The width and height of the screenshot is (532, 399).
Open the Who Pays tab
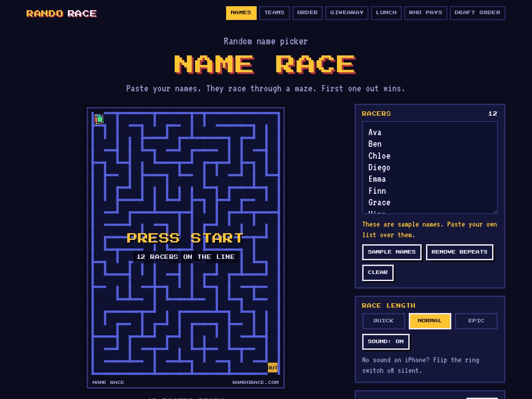[x=426, y=13]
